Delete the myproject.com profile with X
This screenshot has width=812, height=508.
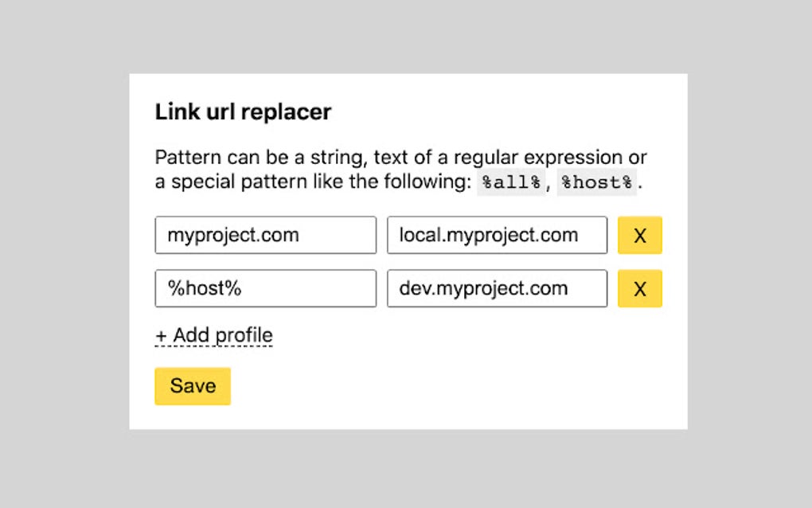[x=639, y=236]
